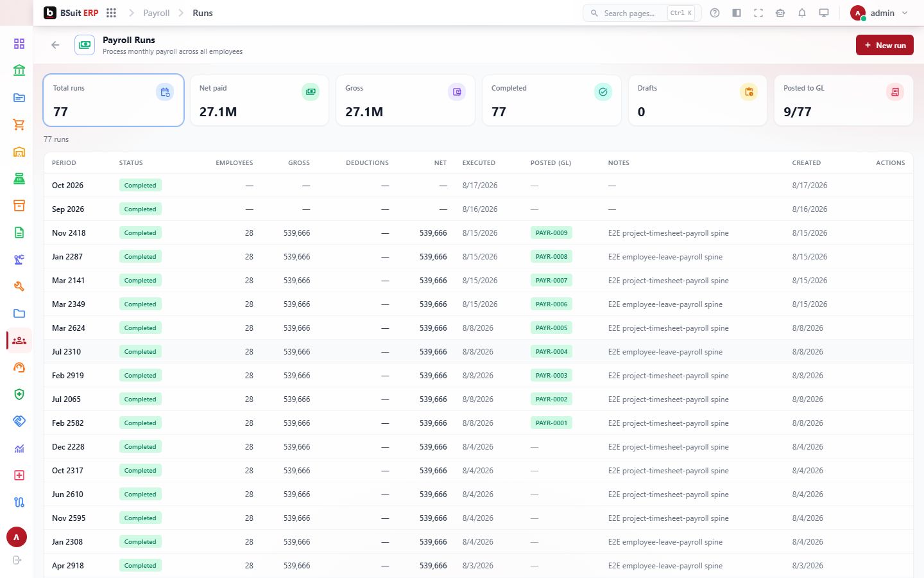The image size is (924, 578).
Task: Expand the admin user menu
Action: click(880, 13)
